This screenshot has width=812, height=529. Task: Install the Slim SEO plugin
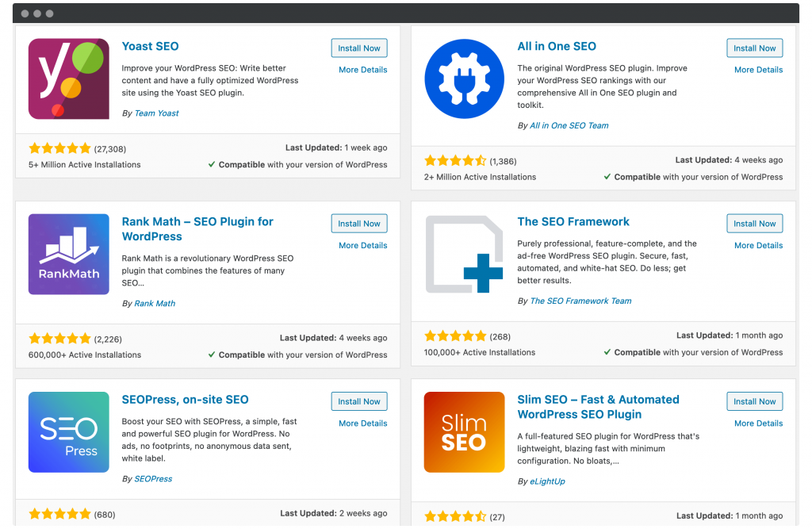coord(755,401)
